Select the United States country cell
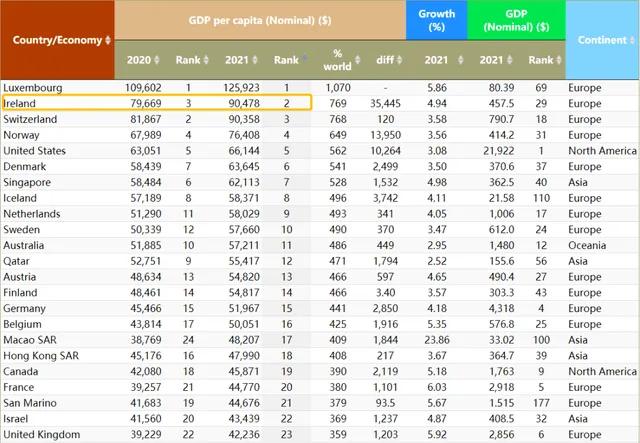 coord(35,151)
